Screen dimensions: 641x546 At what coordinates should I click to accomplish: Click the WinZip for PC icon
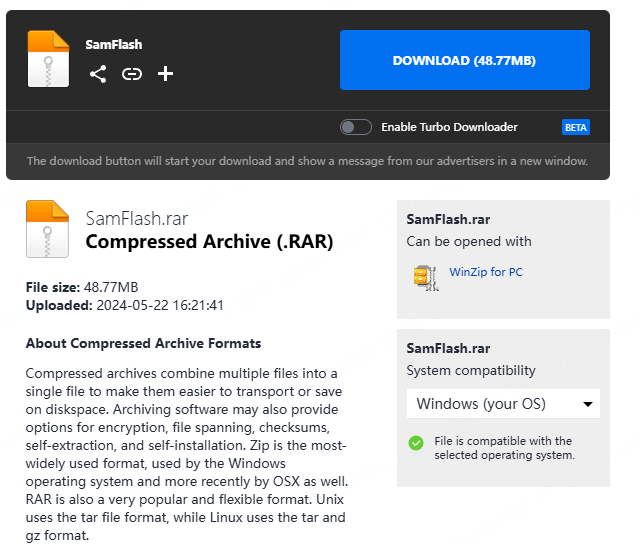pos(425,274)
